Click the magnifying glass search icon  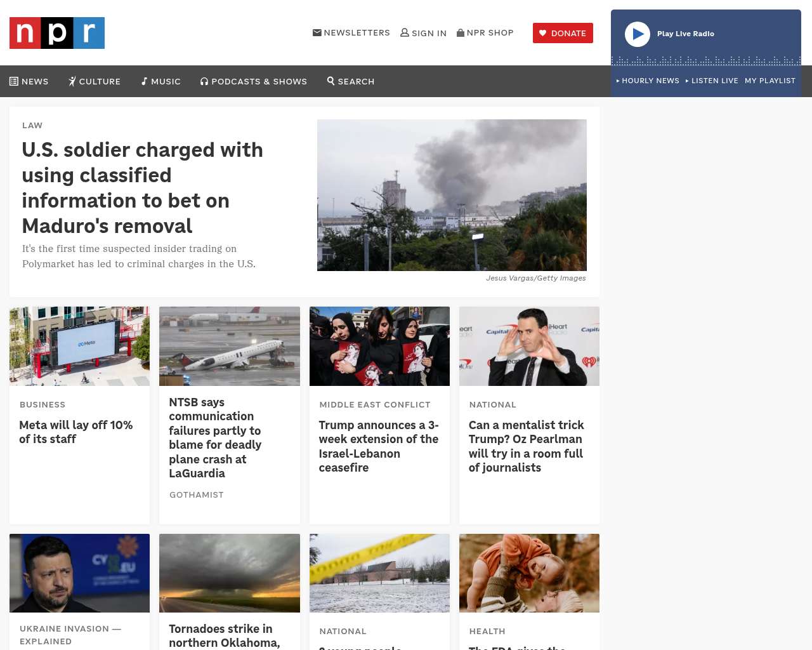pos(331,81)
